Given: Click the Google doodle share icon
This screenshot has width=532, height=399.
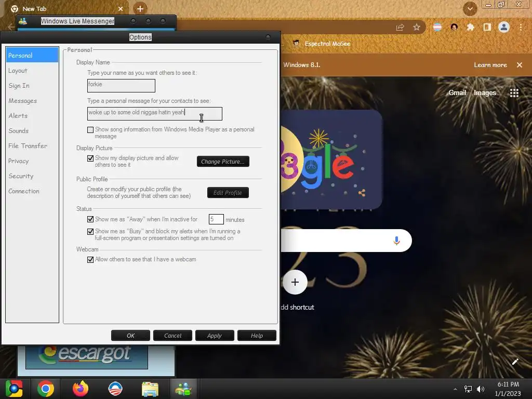Looking at the screenshot, I should [x=362, y=193].
